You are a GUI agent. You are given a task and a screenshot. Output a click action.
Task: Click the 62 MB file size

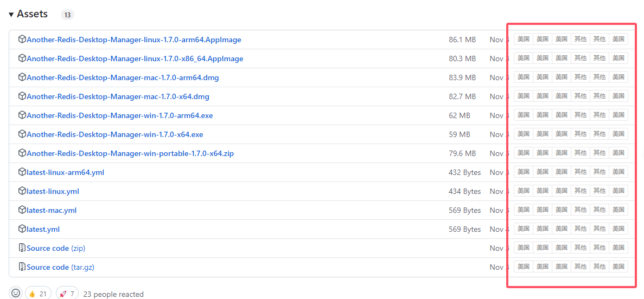[x=460, y=116]
